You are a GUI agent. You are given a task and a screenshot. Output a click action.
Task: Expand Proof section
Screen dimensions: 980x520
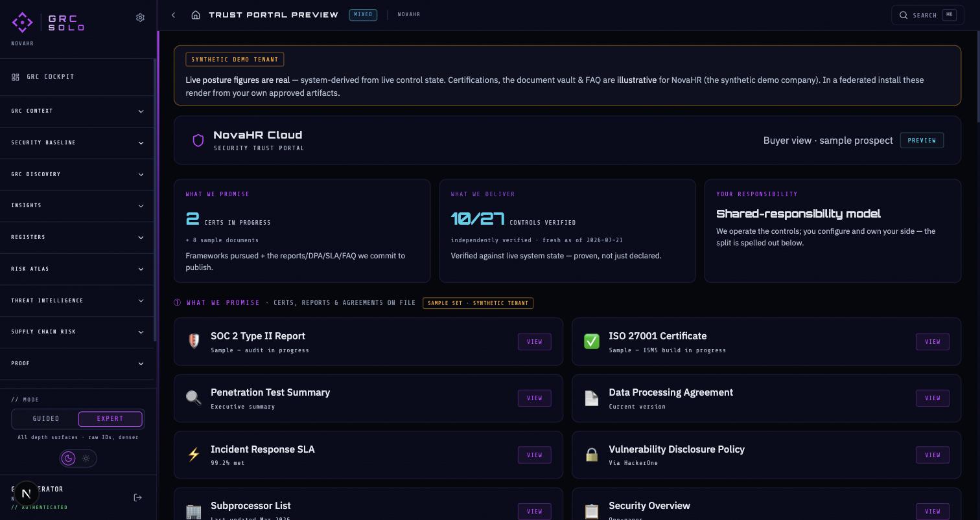pos(77,363)
